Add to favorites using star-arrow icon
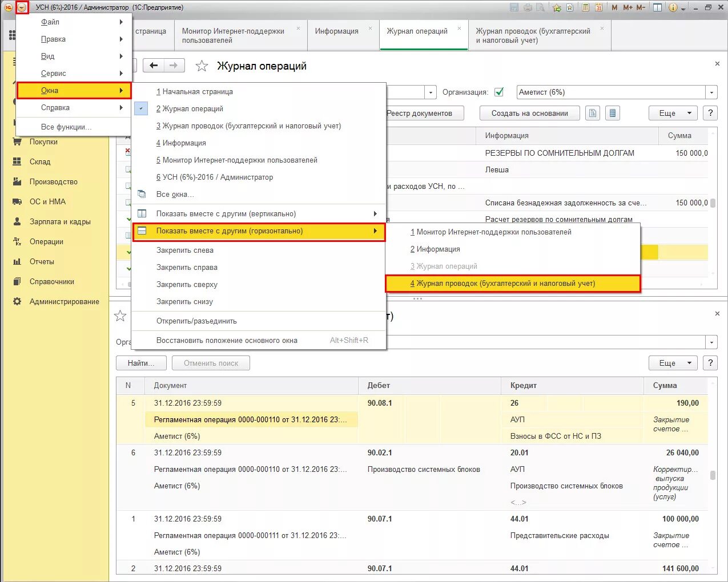 coord(557,7)
